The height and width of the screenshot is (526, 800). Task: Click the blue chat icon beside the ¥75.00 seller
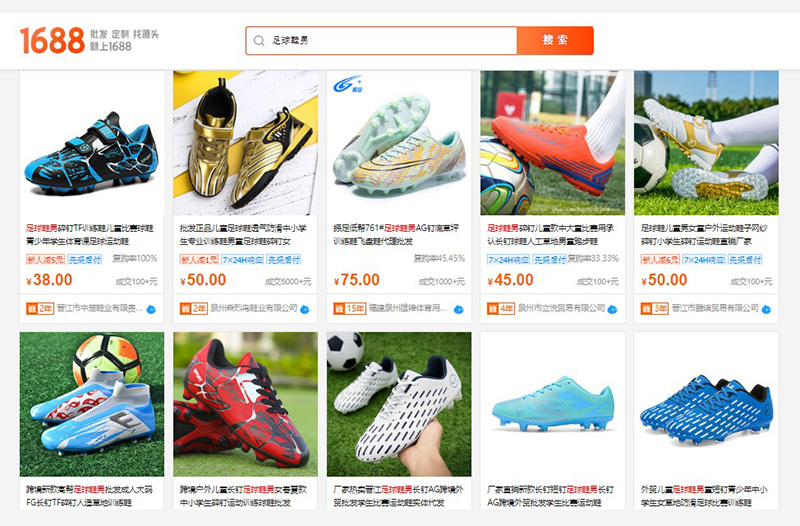pos(459,309)
